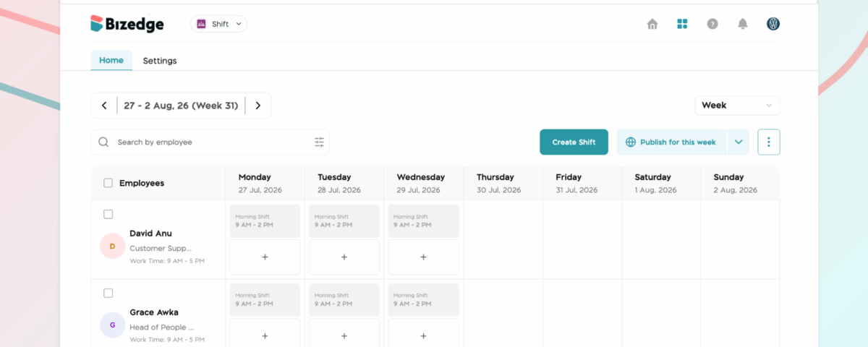Open the user profile avatar

[773, 24]
